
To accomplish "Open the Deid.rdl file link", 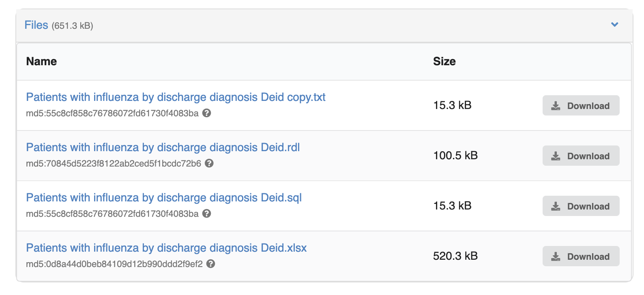I will 163,147.
